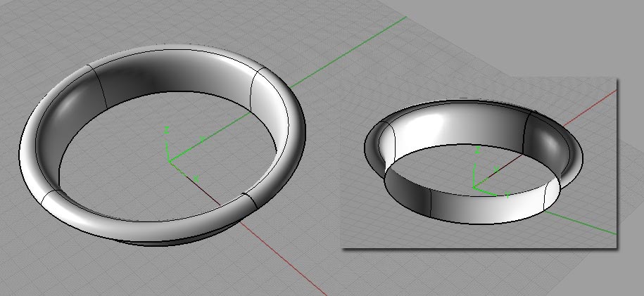Click the green Z label above the main axis icon
This screenshot has height=296, width=644.
(x=166, y=130)
